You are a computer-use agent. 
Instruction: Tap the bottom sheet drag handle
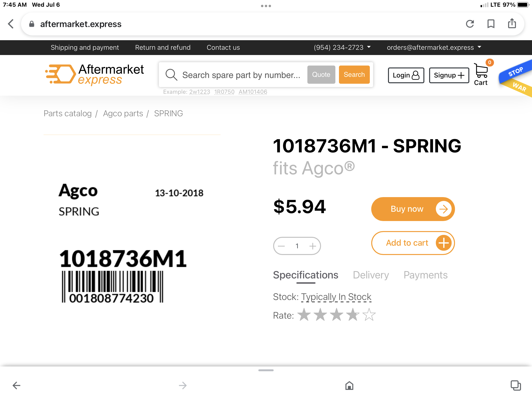tap(266, 370)
